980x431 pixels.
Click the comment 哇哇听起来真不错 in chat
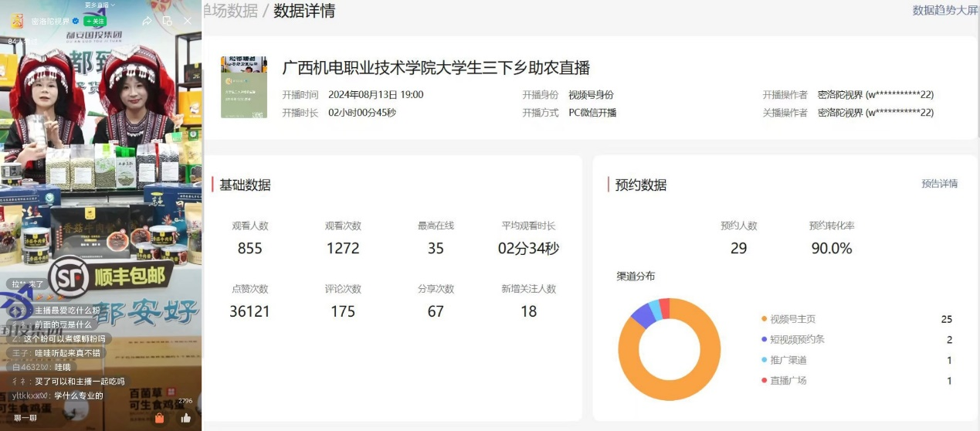click(67, 353)
